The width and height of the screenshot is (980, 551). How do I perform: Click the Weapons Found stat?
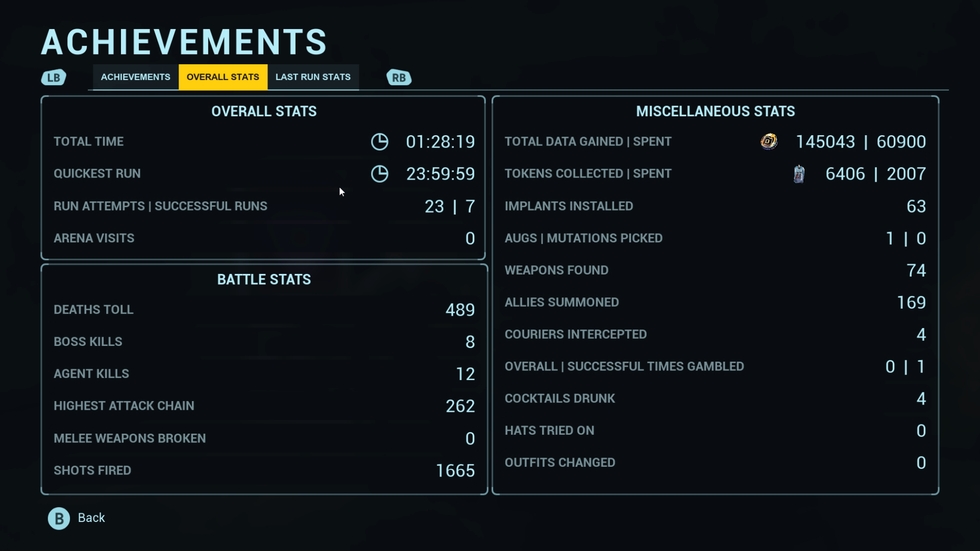click(715, 270)
